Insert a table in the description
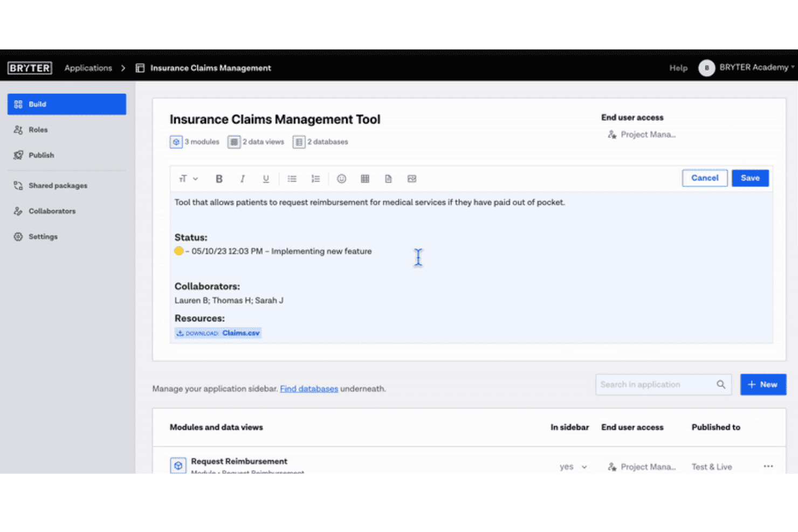 point(365,179)
